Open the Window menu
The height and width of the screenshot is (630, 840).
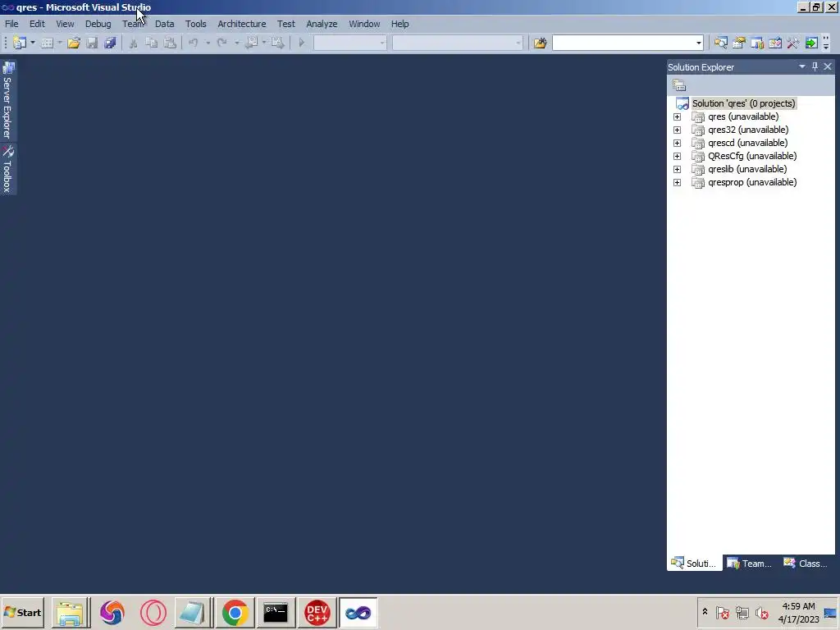click(x=364, y=24)
